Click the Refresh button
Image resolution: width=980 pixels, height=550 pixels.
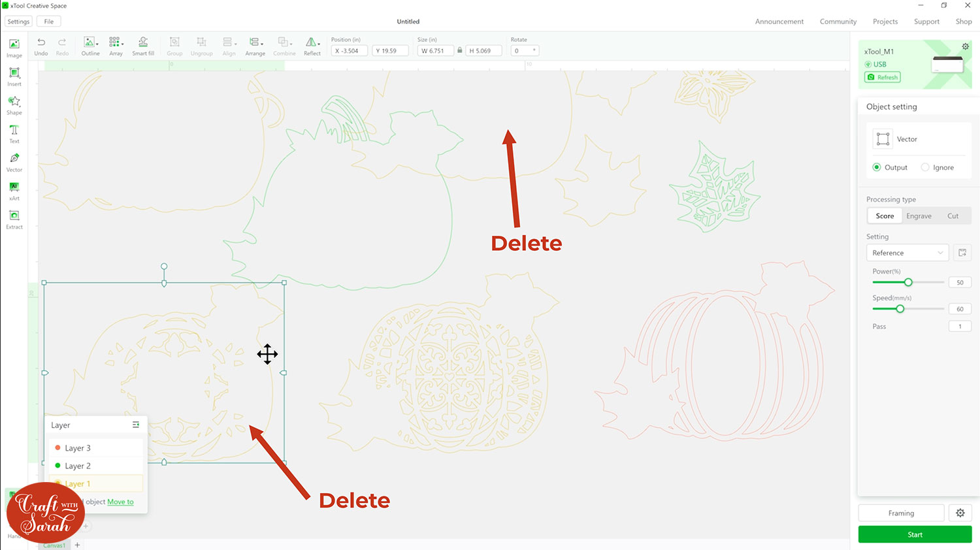[883, 77]
